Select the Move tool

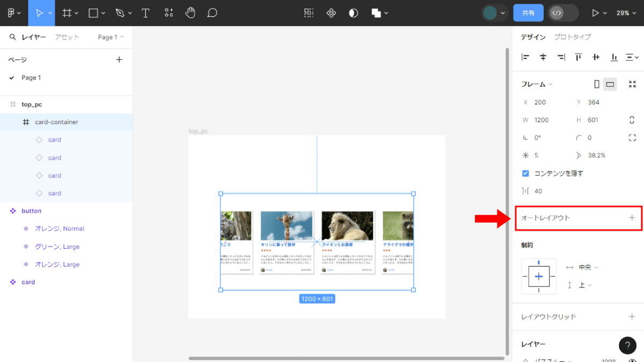[x=39, y=13]
